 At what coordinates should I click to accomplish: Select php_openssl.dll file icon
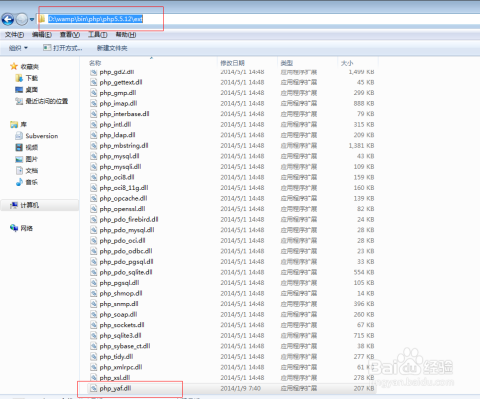pos(94,209)
